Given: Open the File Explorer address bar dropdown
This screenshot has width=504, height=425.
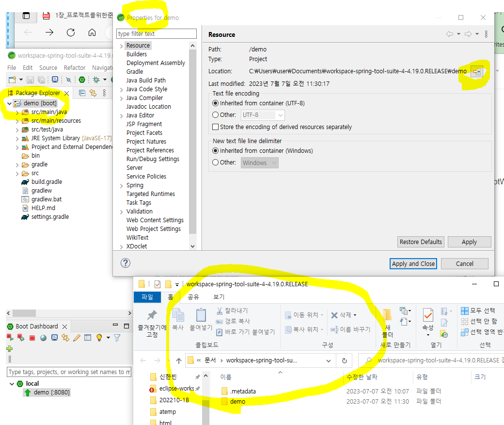Looking at the screenshot, I should pyautogui.click(x=329, y=360).
